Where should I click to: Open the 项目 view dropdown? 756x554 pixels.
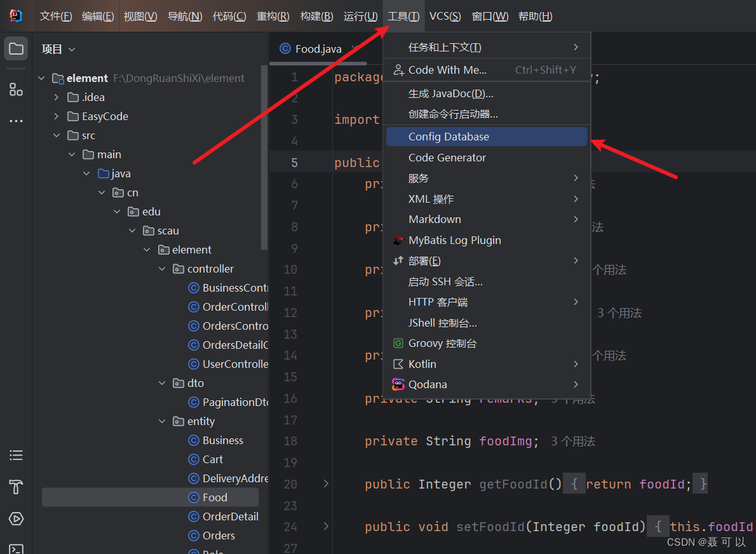tap(58, 49)
